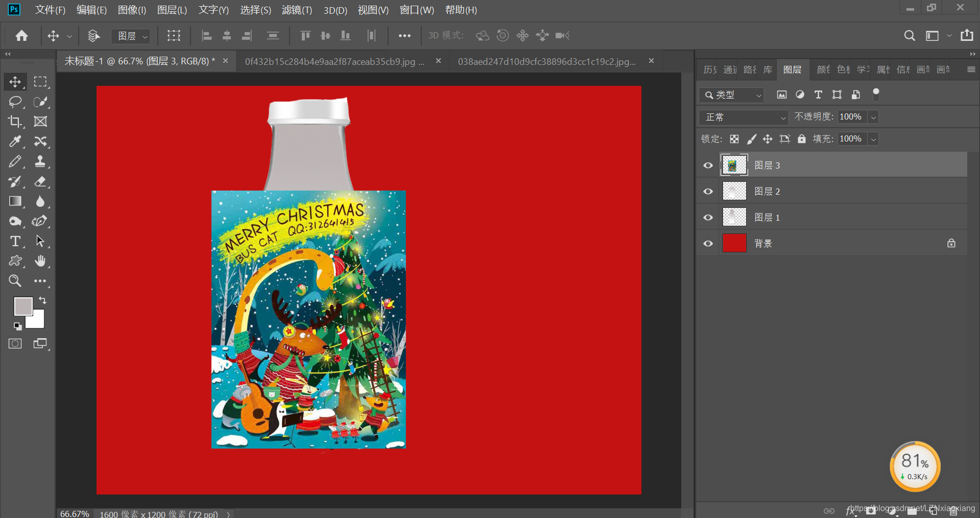Select the Pen tool
This screenshot has width=980, height=518.
click(40, 221)
